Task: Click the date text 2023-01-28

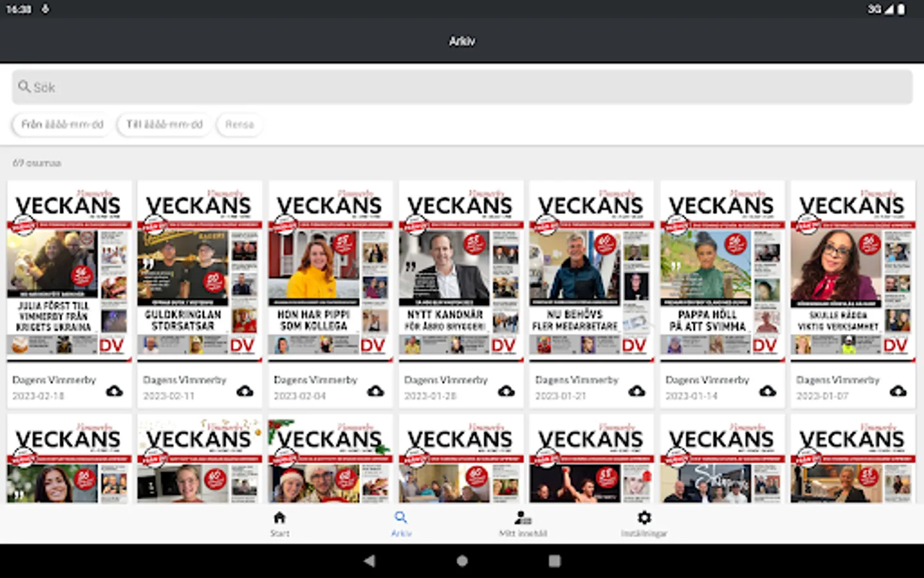Action: (x=431, y=396)
